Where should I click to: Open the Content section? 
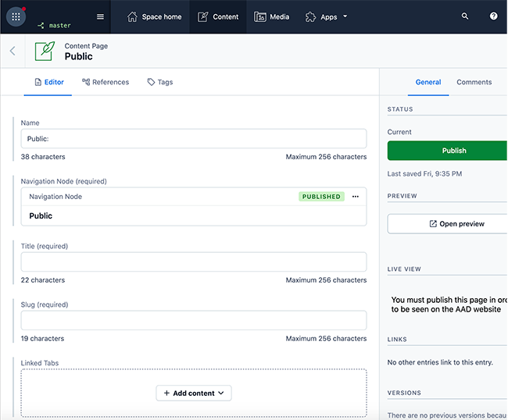(218, 17)
